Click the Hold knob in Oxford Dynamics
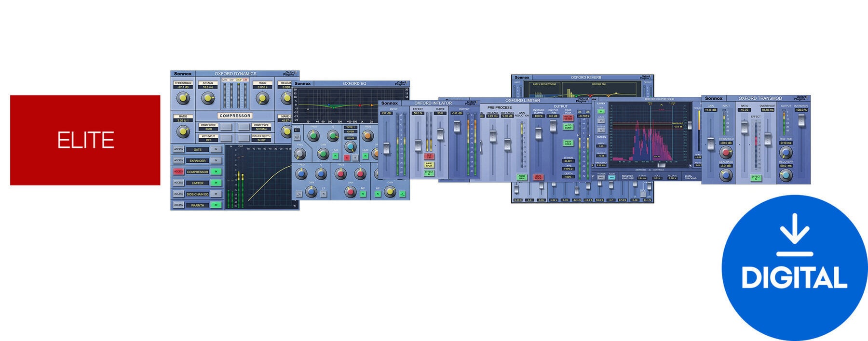This screenshot has height=341, width=868. pyautogui.click(x=262, y=98)
